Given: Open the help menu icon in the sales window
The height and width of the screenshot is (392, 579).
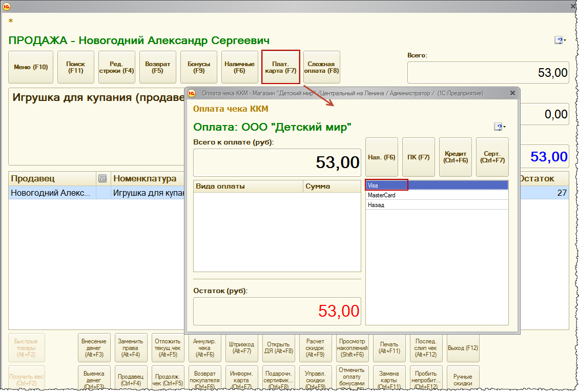Looking at the screenshot, I should point(560,40).
